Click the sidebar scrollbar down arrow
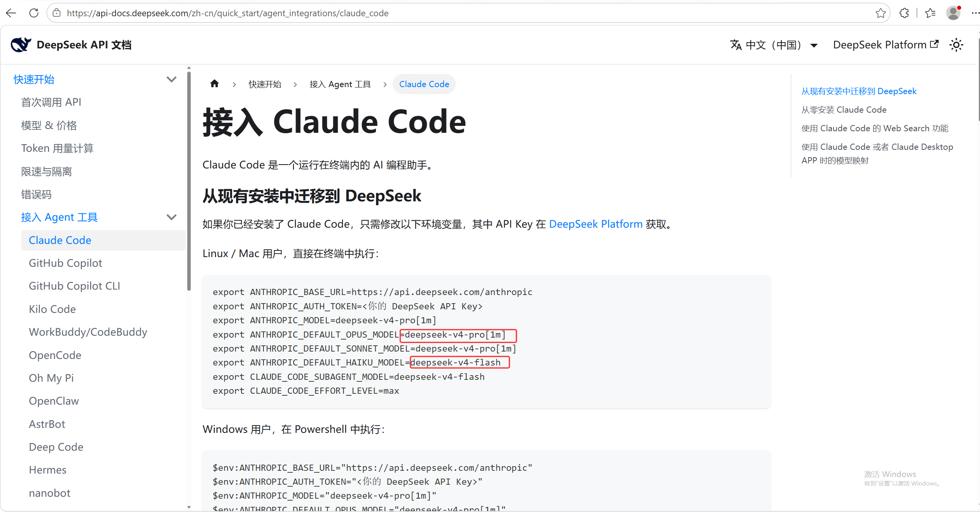This screenshot has height=513, width=980. (189, 507)
